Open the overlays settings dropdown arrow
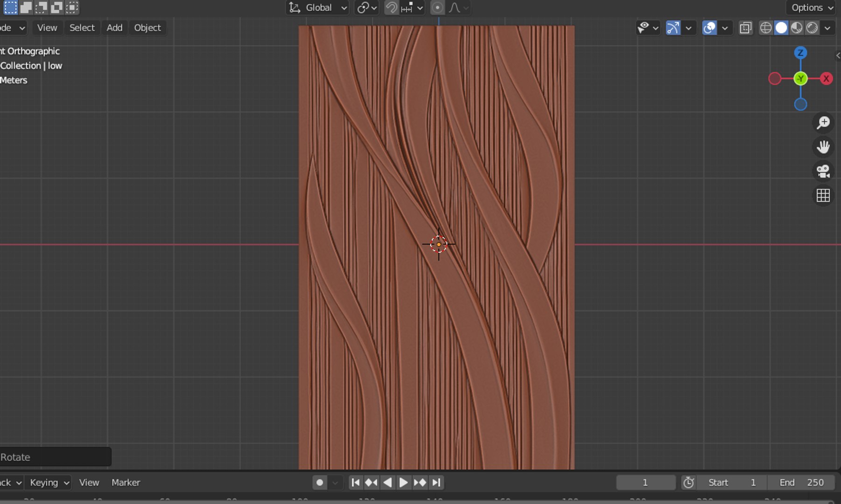The image size is (841, 504). (x=725, y=28)
